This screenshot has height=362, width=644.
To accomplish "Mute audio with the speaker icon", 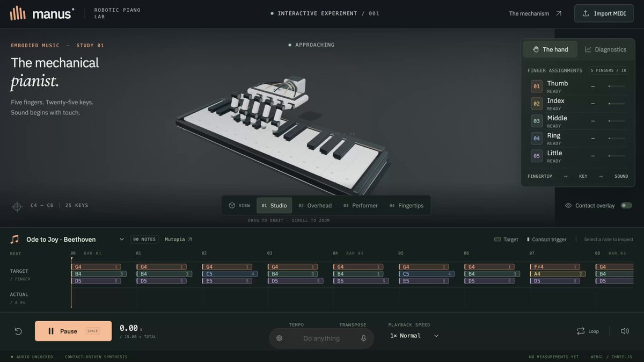I will click(625, 331).
